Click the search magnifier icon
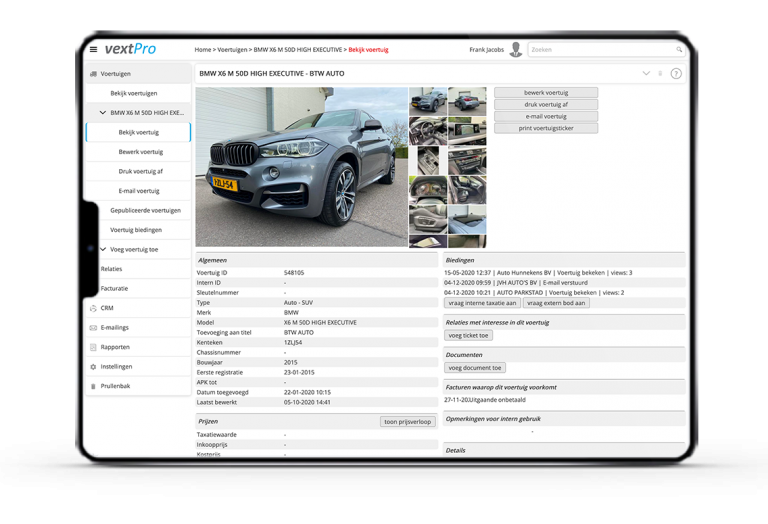Screen dimensions: 768x524 click(679, 49)
